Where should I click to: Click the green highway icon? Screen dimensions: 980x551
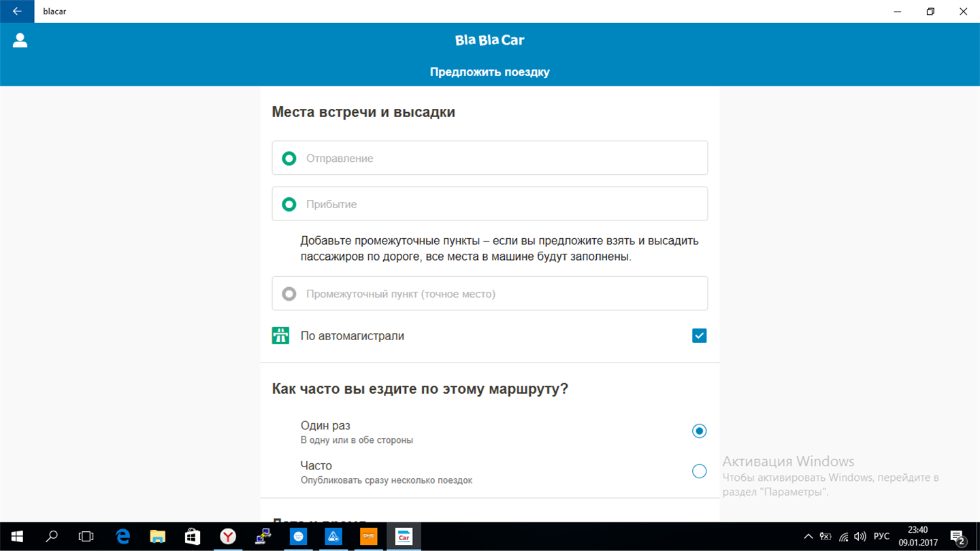click(x=280, y=335)
